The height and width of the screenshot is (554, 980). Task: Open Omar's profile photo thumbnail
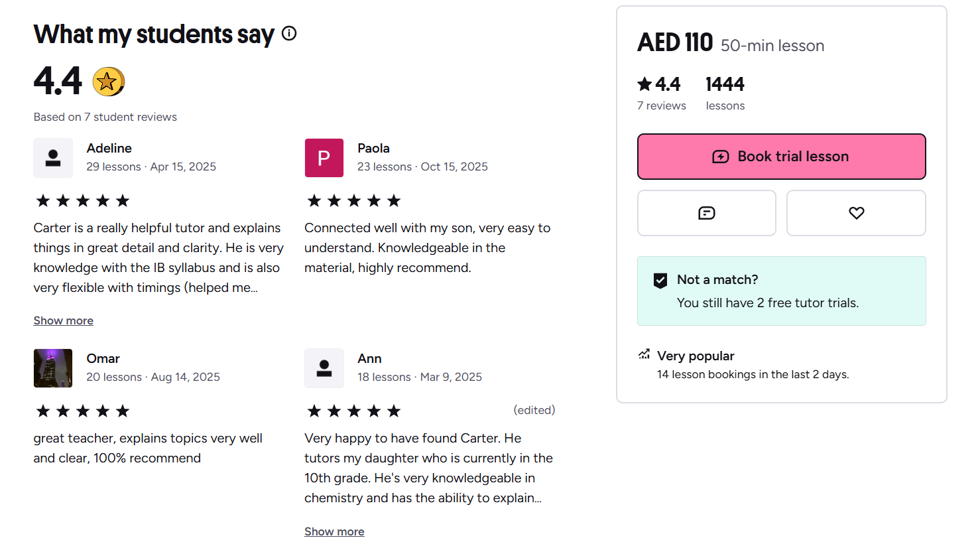tap(53, 368)
